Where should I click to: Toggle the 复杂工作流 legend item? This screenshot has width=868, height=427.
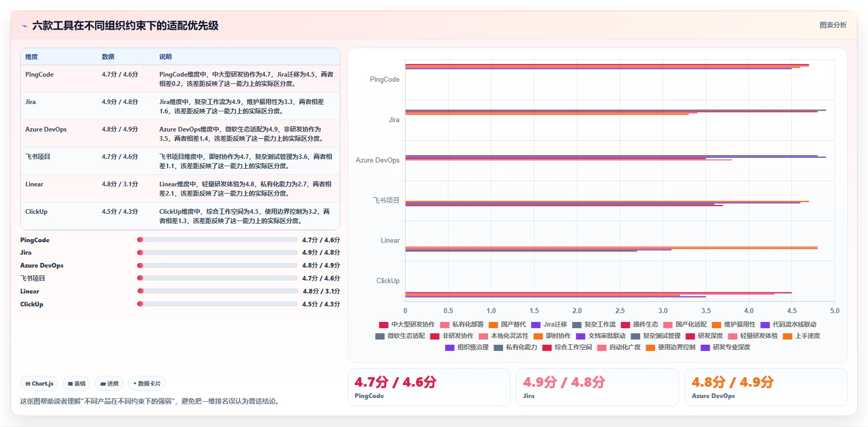coord(594,325)
